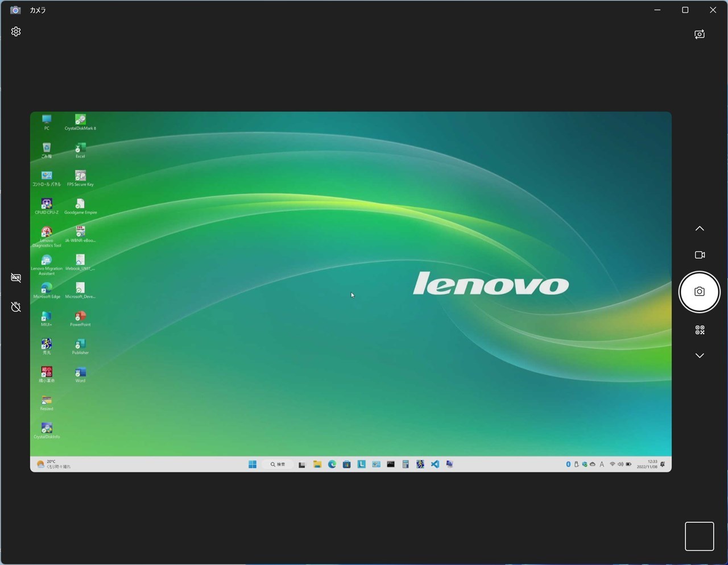
Task: Move capture mode up with the chevron
Action: [x=700, y=229]
